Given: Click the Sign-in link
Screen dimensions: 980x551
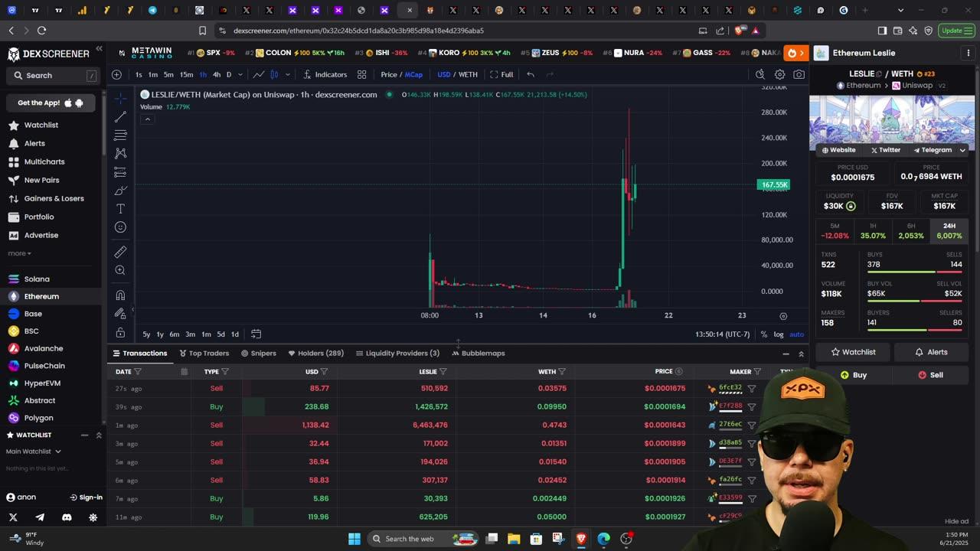Looking at the screenshot, I should pos(86,497).
